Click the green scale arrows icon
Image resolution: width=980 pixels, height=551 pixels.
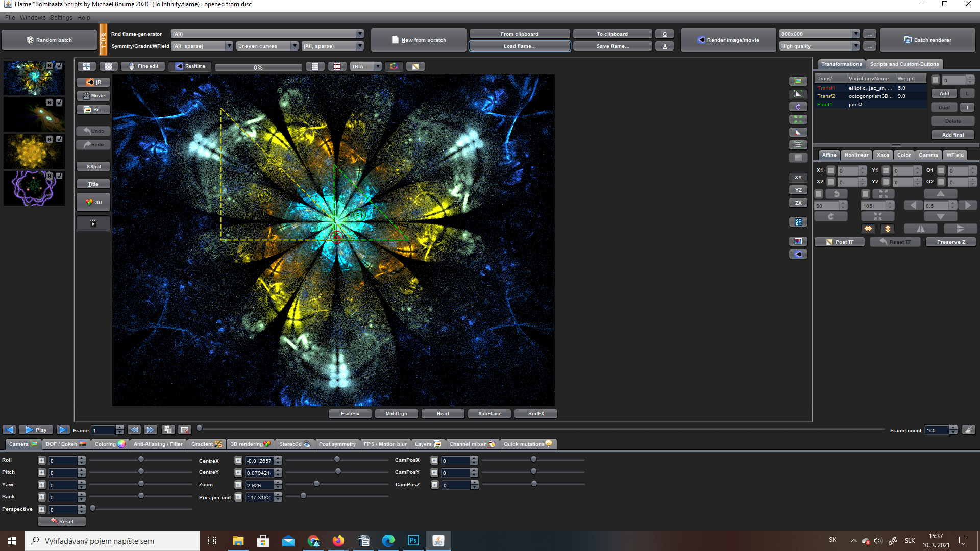coord(798,119)
